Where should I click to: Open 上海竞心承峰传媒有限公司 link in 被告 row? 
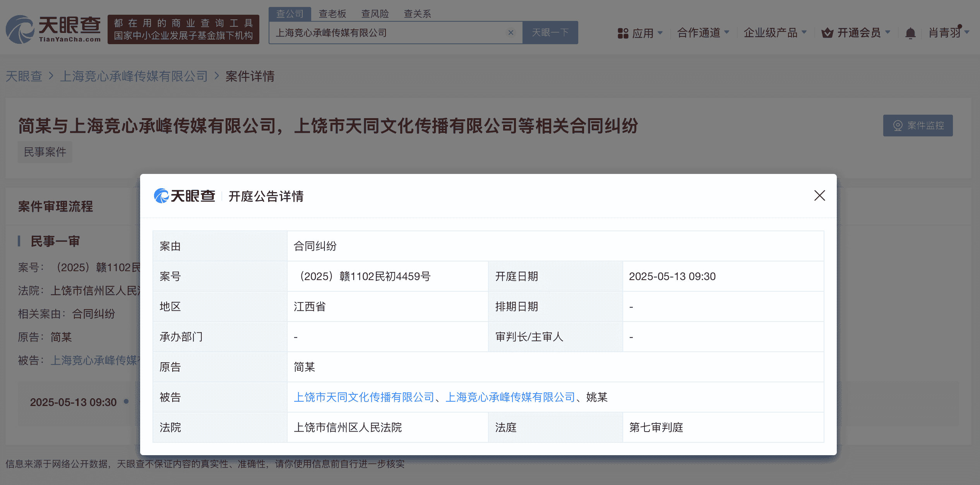[x=510, y=397]
